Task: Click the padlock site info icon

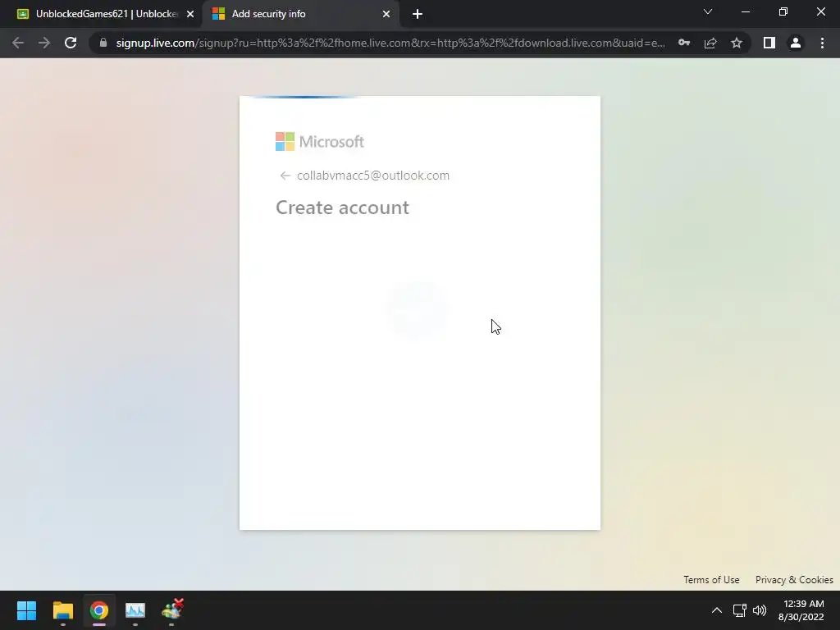Action: [x=103, y=43]
